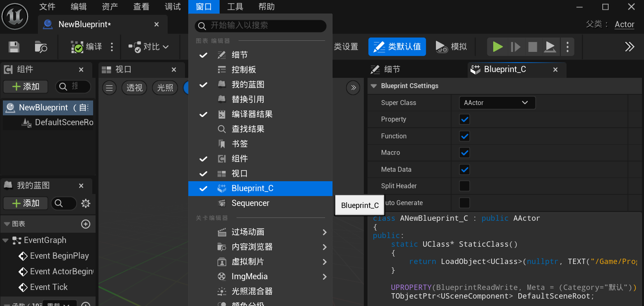
Task: Click the window menu search field
Action: tap(261, 26)
